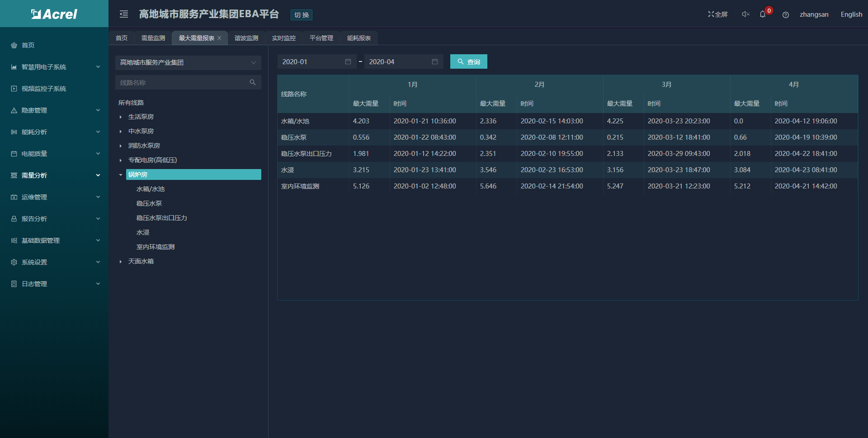The image size is (868, 438).
Task: Click the 切换 switch button
Action: (301, 15)
